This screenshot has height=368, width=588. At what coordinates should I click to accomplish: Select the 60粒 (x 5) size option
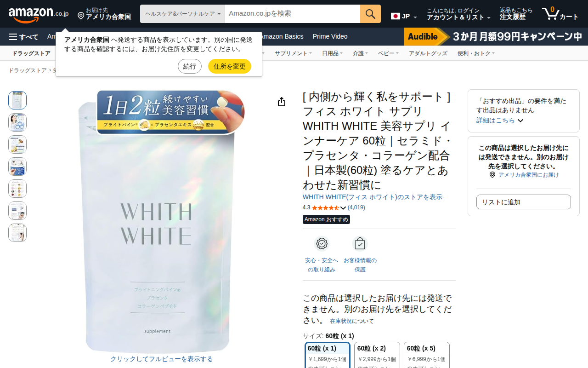pyautogui.click(x=427, y=355)
